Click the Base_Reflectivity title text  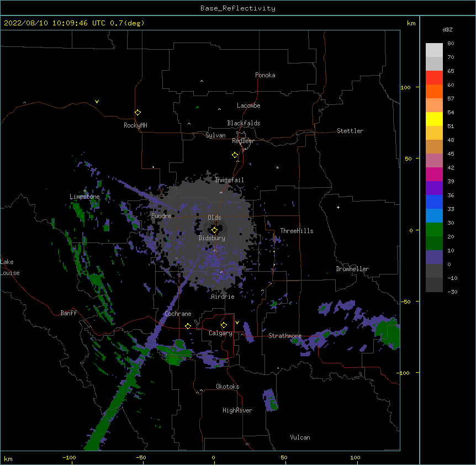tap(238, 8)
